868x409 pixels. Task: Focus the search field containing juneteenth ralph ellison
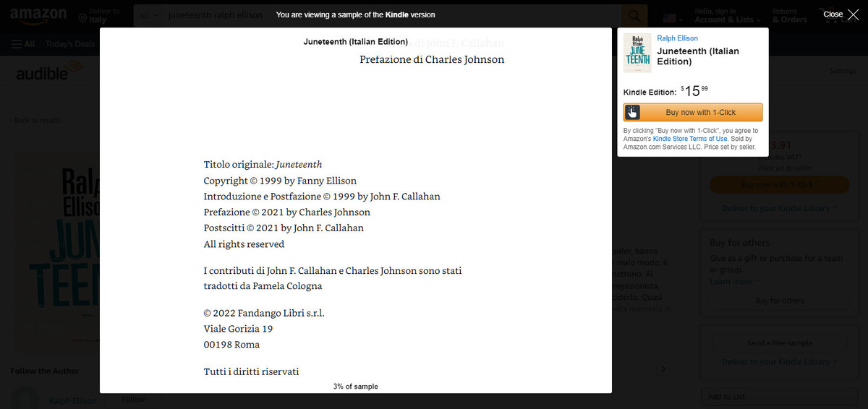point(391,15)
